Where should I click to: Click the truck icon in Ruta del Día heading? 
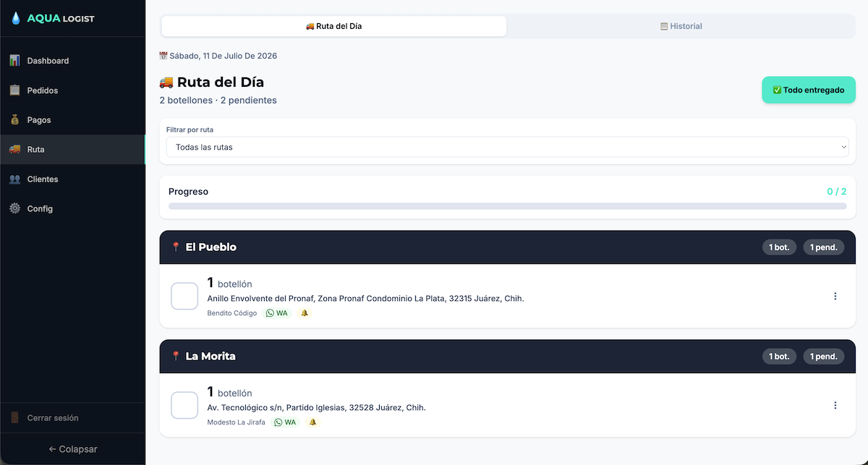(166, 82)
